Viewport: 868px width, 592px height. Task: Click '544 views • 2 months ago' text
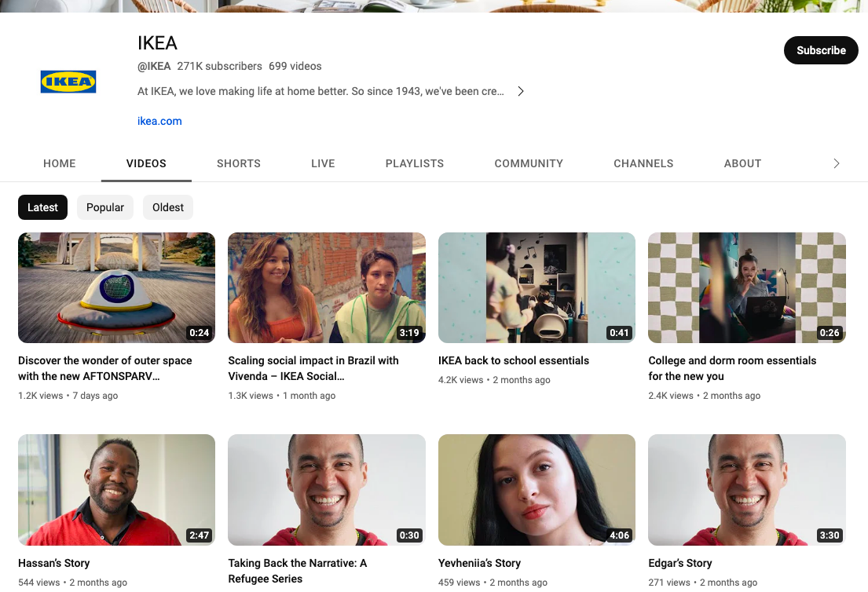point(72,583)
